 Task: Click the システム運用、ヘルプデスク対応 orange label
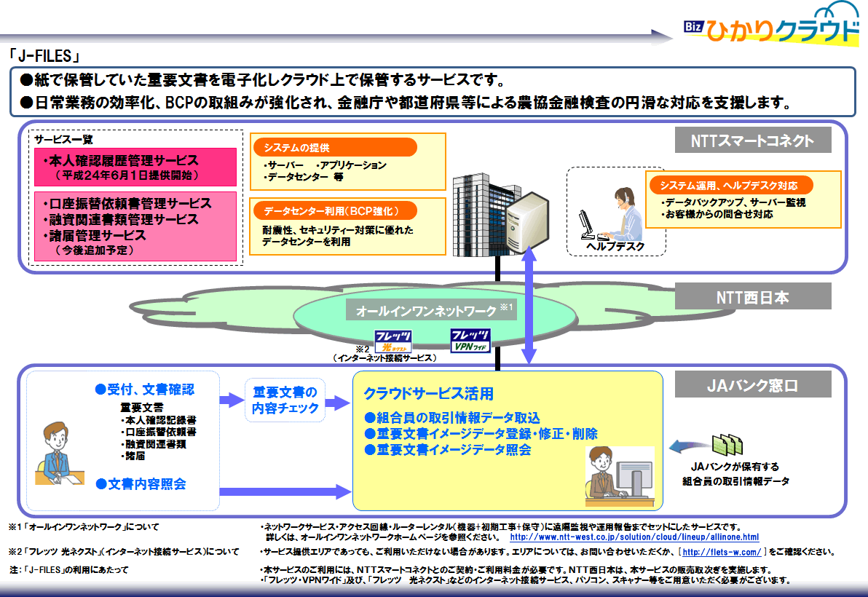(730, 186)
